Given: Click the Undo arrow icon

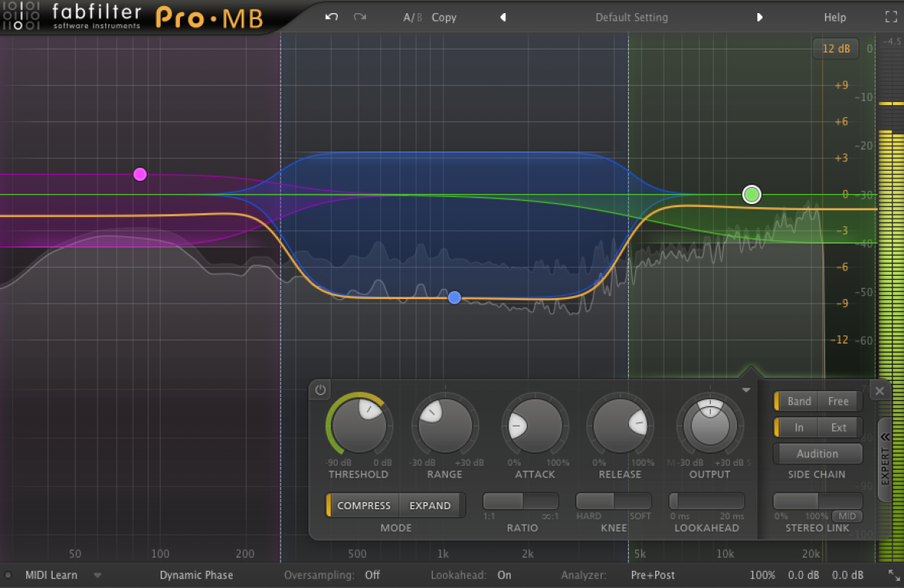Looking at the screenshot, I should (331, 17).
